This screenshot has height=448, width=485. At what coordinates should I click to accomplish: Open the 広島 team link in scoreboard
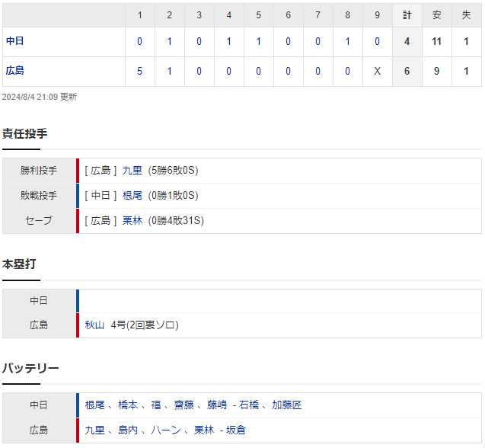pos(14,71)
